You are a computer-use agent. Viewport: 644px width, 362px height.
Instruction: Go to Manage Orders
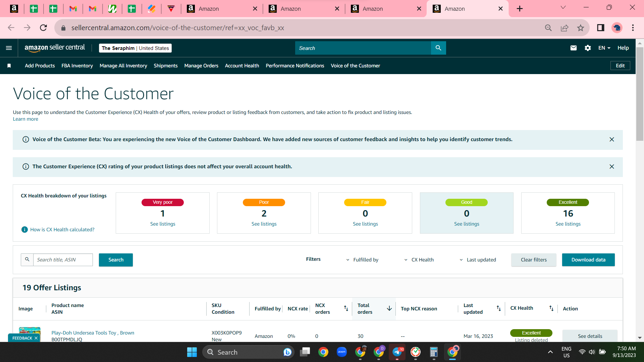201,66
